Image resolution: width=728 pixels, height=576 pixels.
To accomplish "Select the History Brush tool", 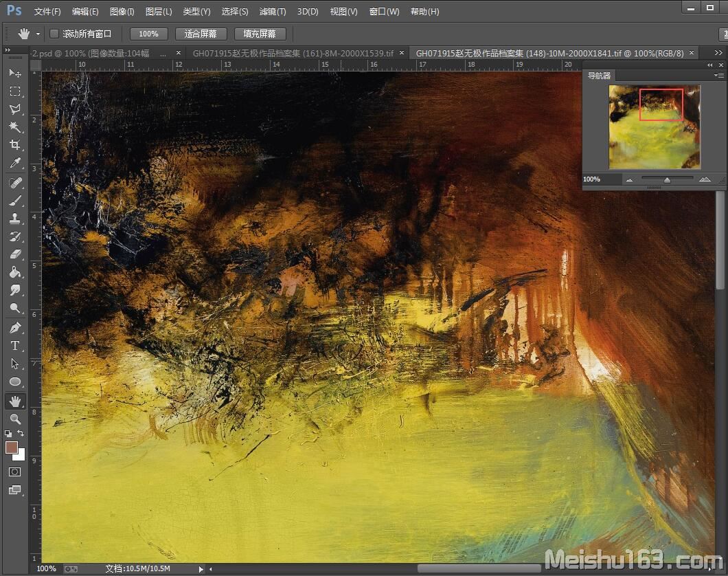I will coord(15,236).
